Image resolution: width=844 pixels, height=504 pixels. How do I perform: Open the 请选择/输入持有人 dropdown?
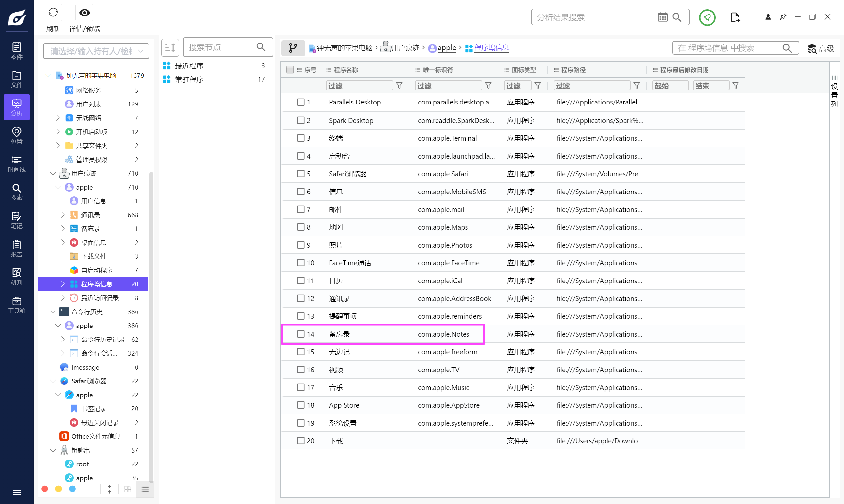pos(96,51)
